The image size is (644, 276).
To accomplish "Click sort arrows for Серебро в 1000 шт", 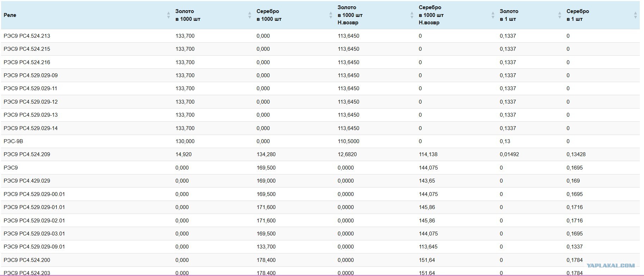I will (x=330, y=15).
